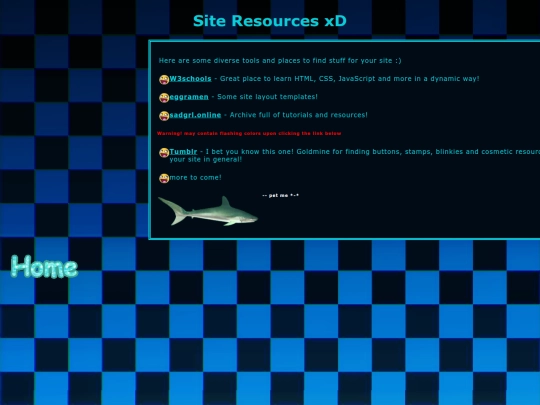Screen dimensions: 540x405
Task: Click 'Some site layout templates!' text
Action: click(267, 97)
